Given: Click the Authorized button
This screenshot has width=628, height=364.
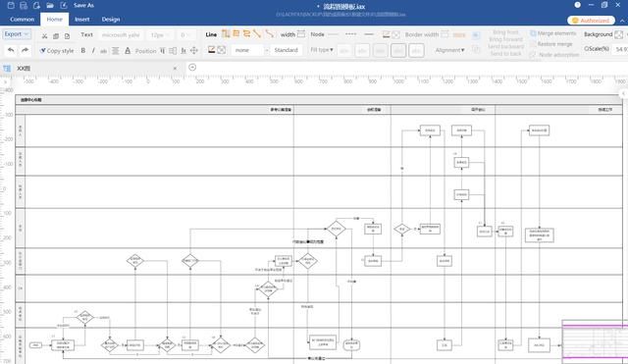Looking at the screenshot, I should pyautogui.click(x=591, y=21).
